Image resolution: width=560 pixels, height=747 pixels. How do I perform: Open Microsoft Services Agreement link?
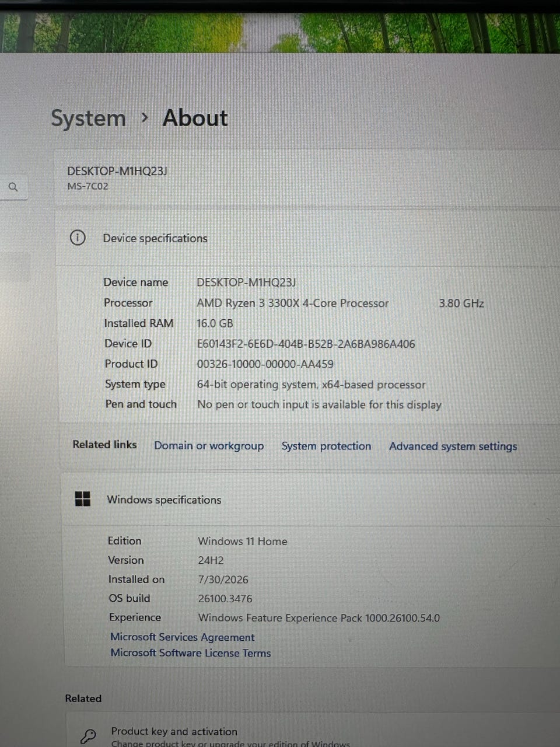(x=183, y=637)
